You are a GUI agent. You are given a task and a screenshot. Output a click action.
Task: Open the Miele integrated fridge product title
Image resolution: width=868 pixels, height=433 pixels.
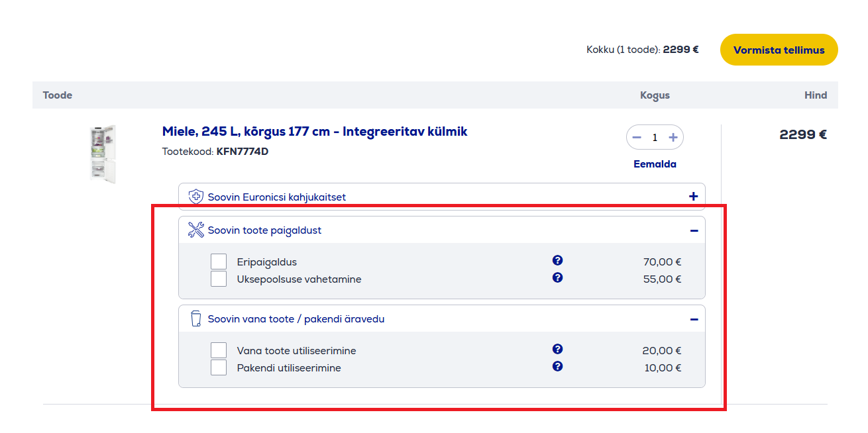click(x=315, y=132)
